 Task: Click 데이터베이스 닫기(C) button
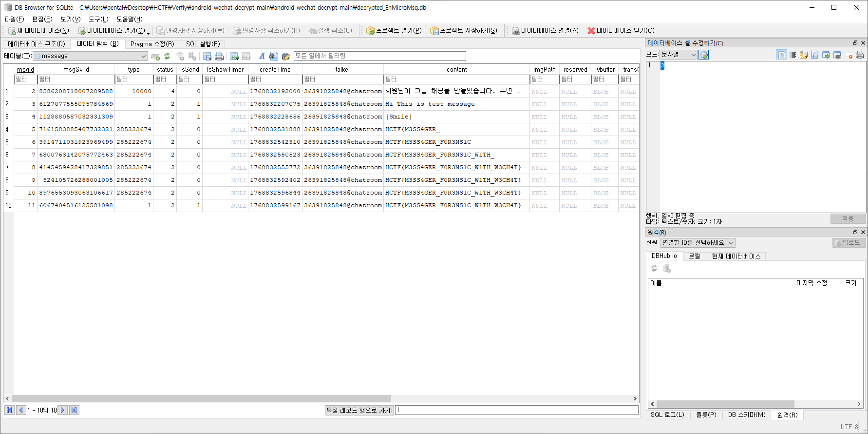(621, 30)
